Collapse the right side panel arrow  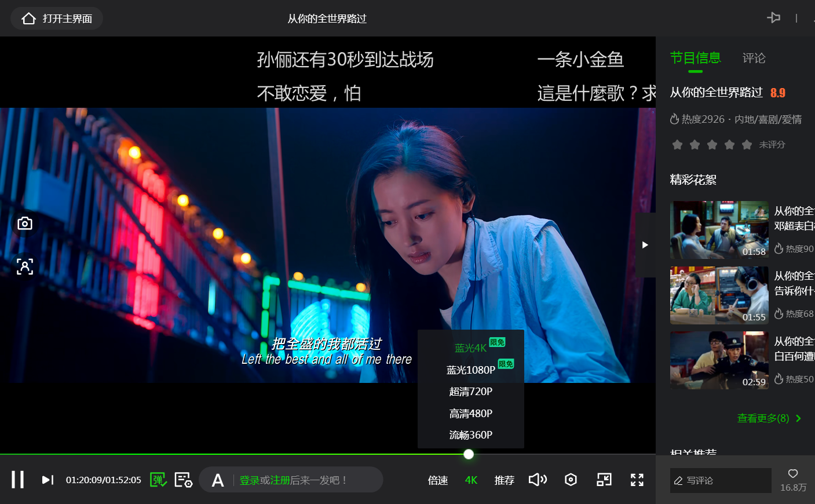(645, 245)
